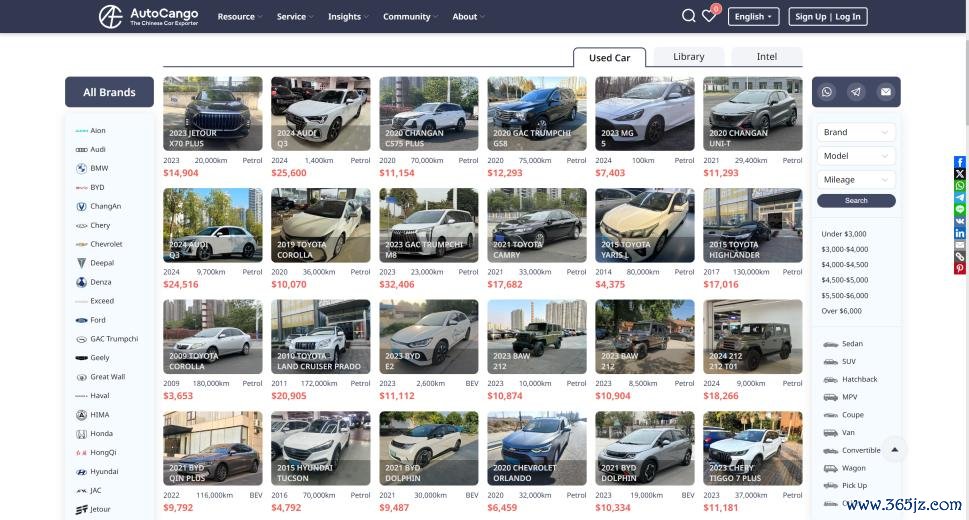Expand the Resource menu
The width and height of the screenshot is (969, 520).
click(x=240, y=17)
